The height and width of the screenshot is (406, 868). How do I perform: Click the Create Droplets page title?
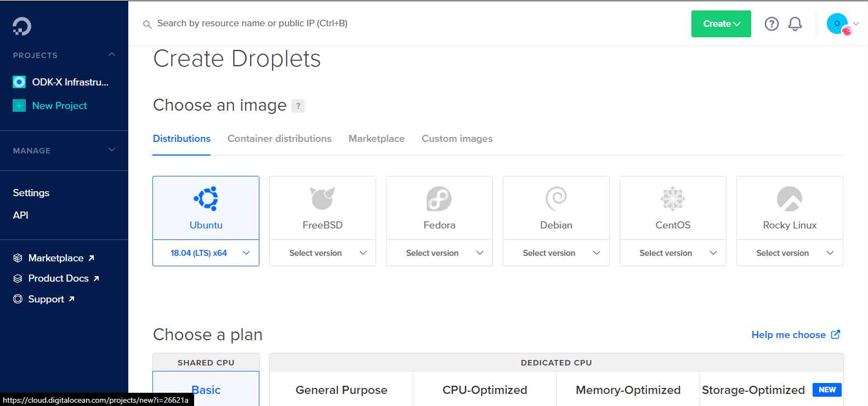tap(237, 59)
